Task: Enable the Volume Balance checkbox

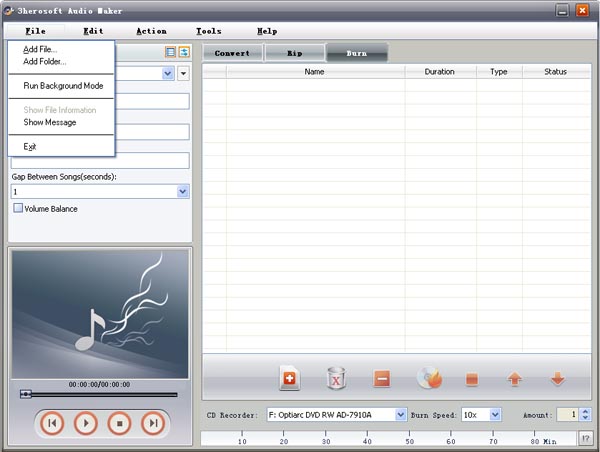Action: click(x=18, y=209)
